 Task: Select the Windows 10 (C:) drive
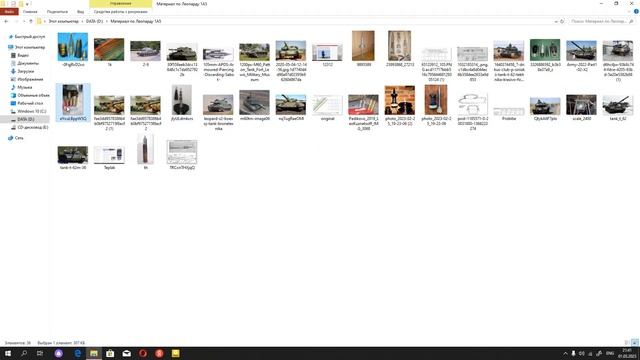31,111
